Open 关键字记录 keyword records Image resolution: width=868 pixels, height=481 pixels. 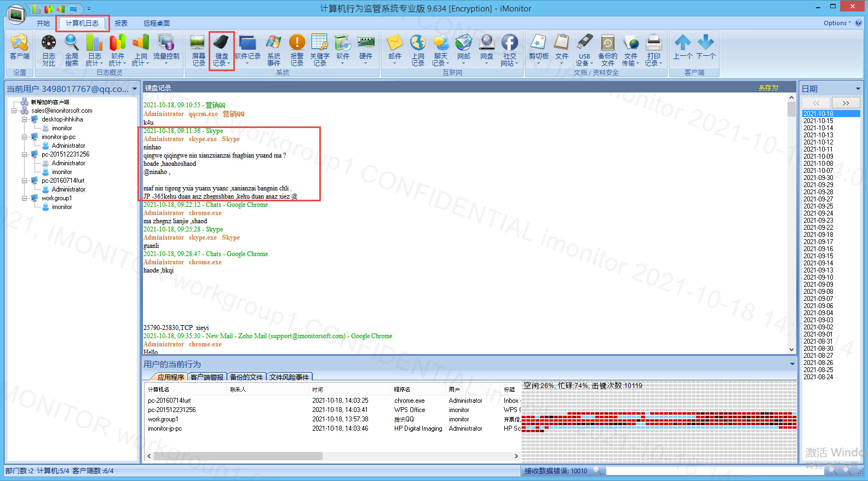pos(320,50)
